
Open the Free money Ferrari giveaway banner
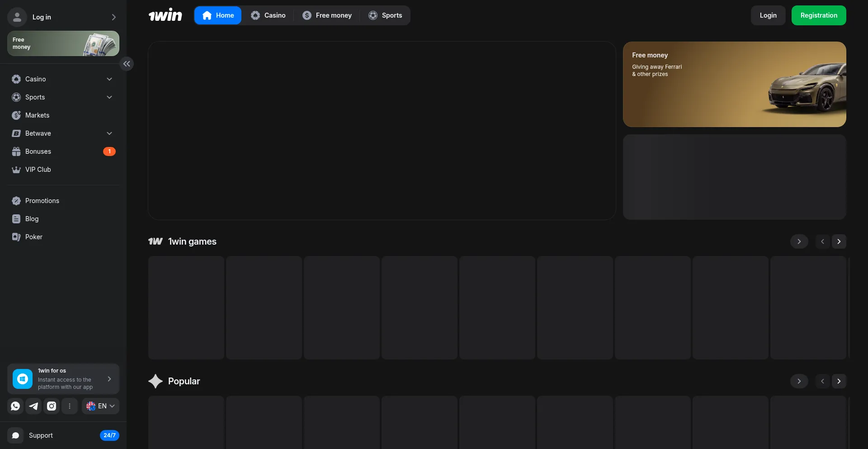pyautogui.click(x=735, y=84)
